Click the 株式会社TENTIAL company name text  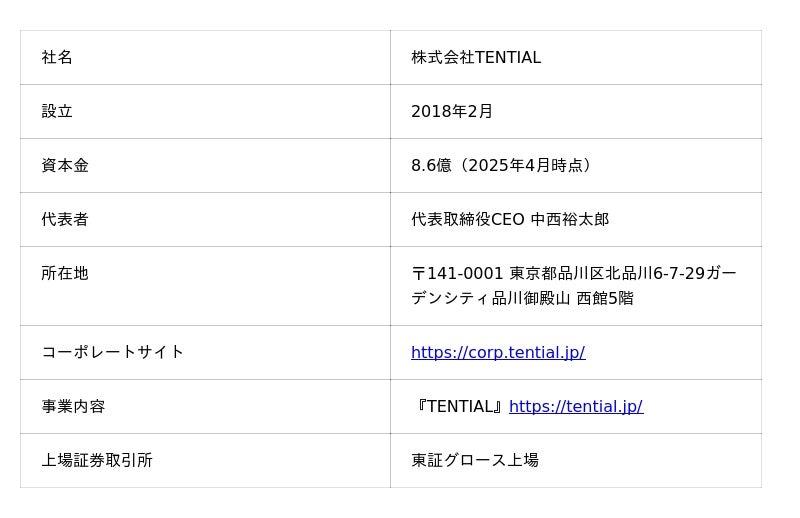point(475,58)
